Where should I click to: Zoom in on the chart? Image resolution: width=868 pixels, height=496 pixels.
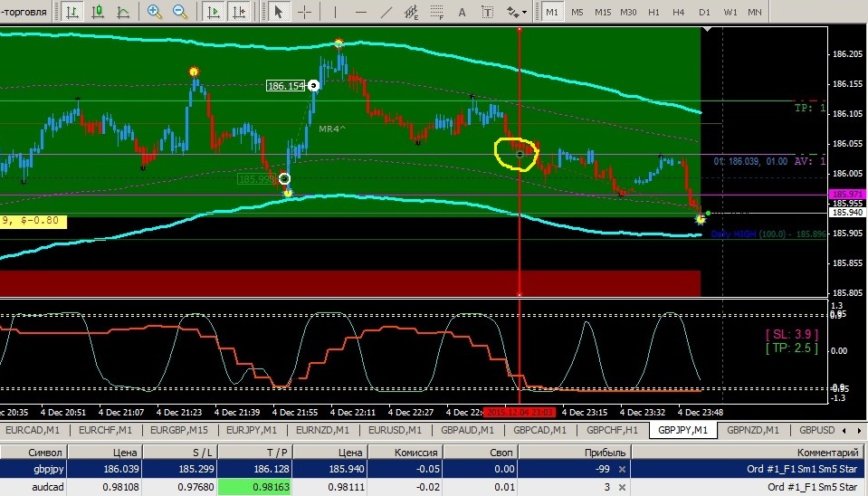tap(155, 12)
